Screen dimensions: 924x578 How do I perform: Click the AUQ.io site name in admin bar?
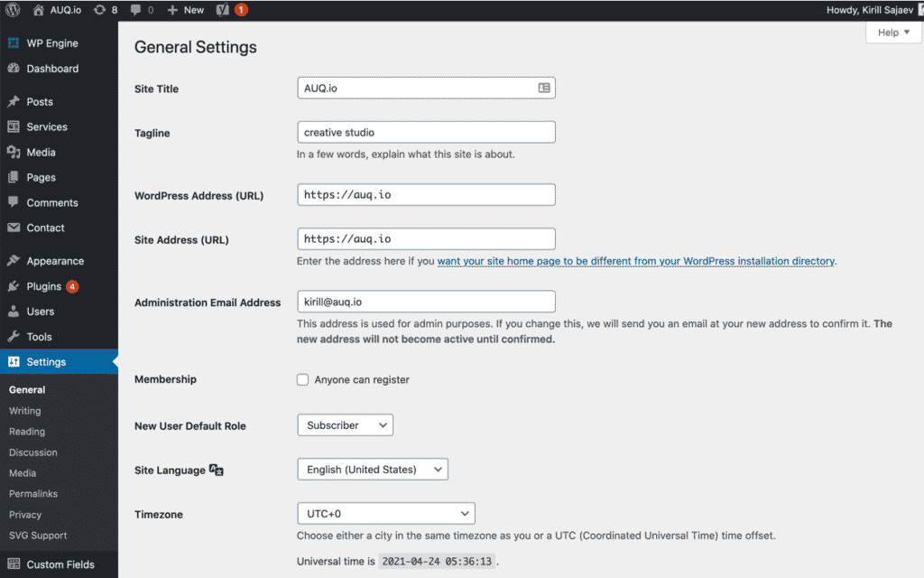click(65, 10)
